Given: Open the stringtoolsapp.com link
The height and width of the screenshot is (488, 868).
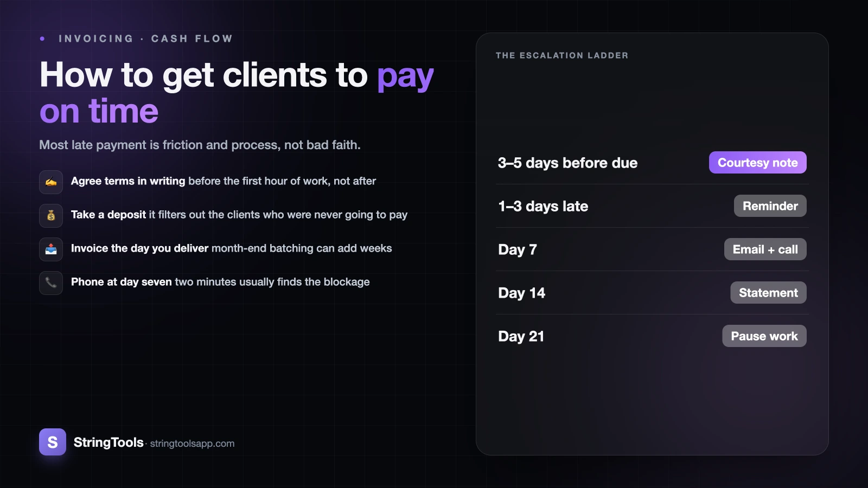Looking at the screenshot, I should [x=192, y=444].
